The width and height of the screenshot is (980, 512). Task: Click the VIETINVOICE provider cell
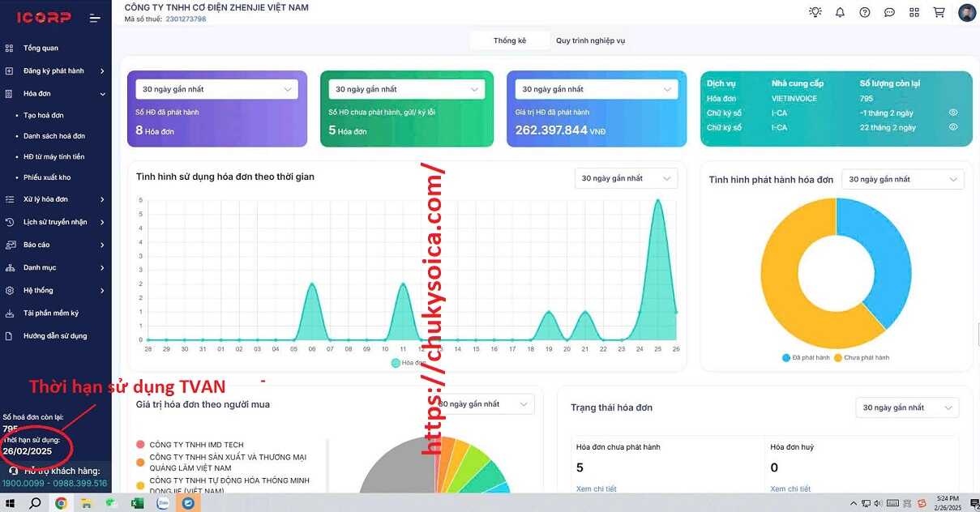point(794,98)
